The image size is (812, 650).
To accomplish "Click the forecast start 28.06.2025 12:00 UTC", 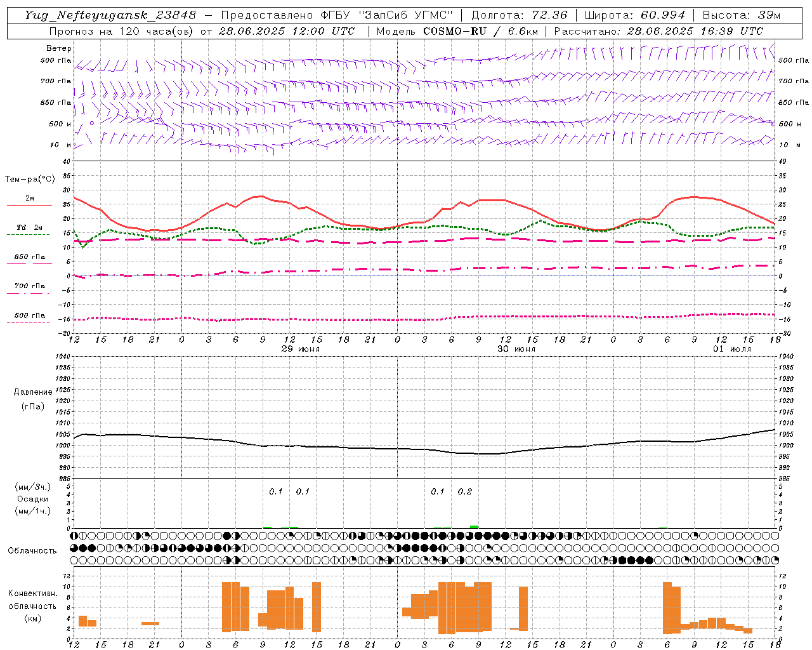I will pyautogui.click(x=287, y=31).
